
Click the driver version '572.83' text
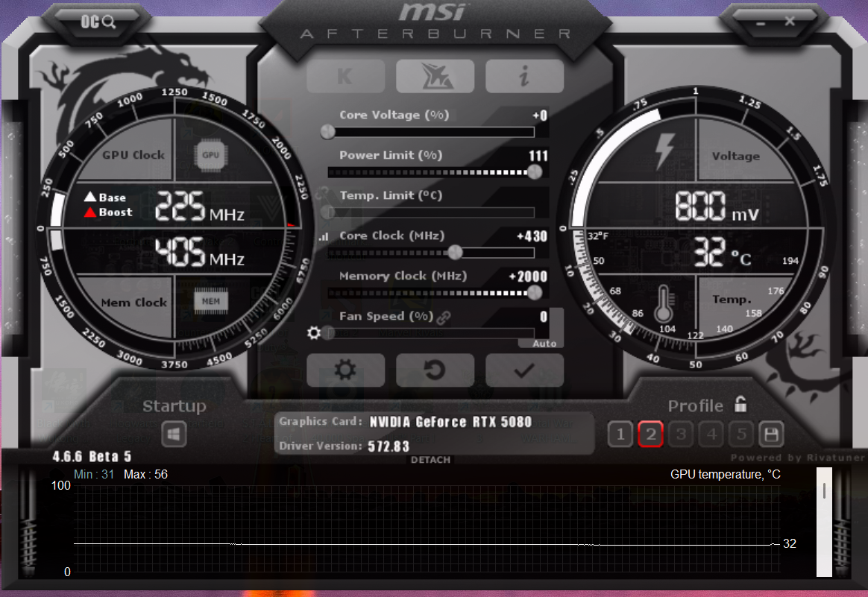[389, 446]
